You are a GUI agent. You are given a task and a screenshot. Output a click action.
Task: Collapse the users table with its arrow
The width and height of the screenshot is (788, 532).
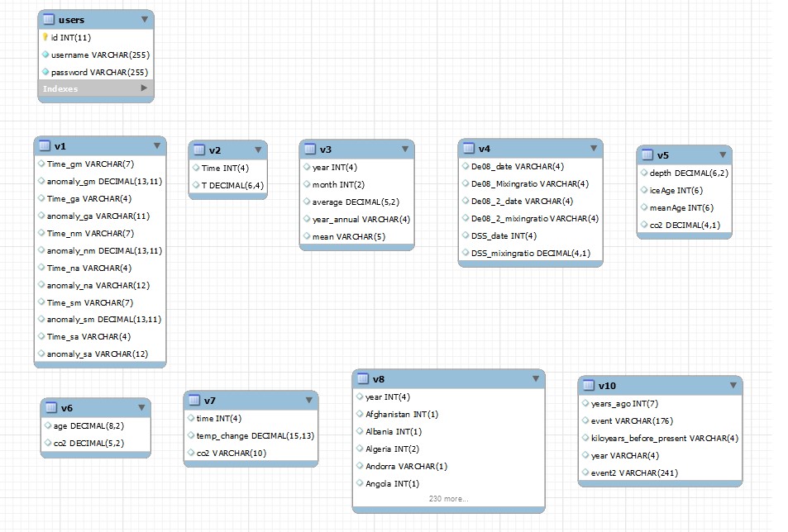pyautogui.click(x=145, y=19)
